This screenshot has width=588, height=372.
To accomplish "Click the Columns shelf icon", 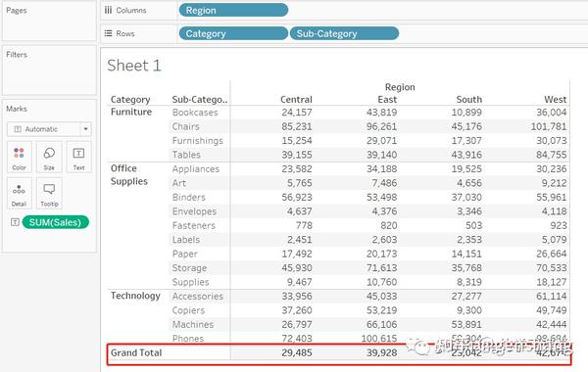I will [109, 10].
